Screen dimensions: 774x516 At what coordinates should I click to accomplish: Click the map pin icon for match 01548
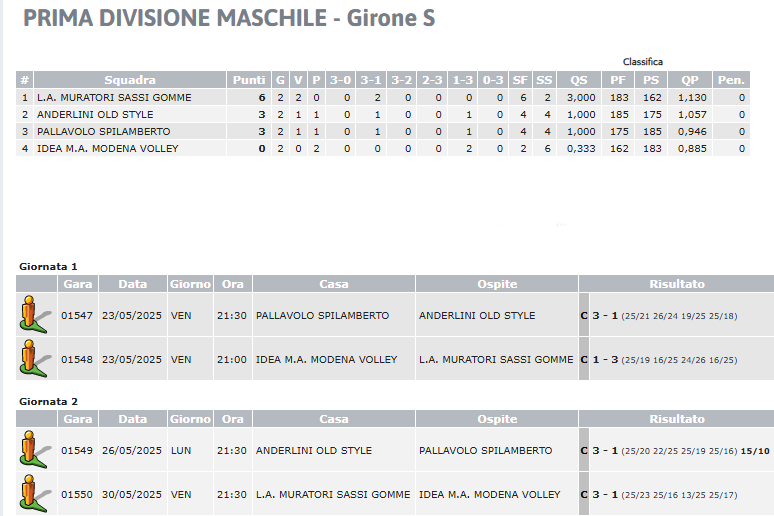35,359
